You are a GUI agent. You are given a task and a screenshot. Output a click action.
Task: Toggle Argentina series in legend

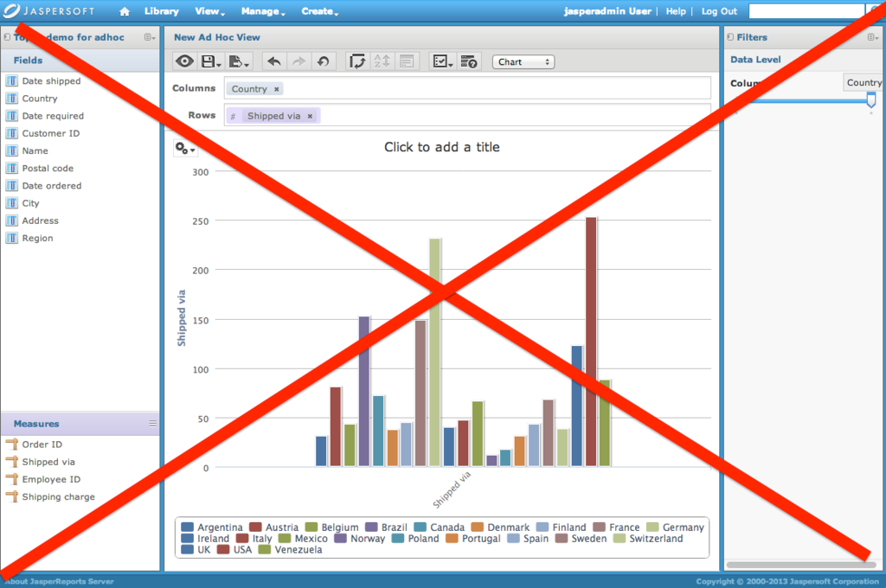212,527
